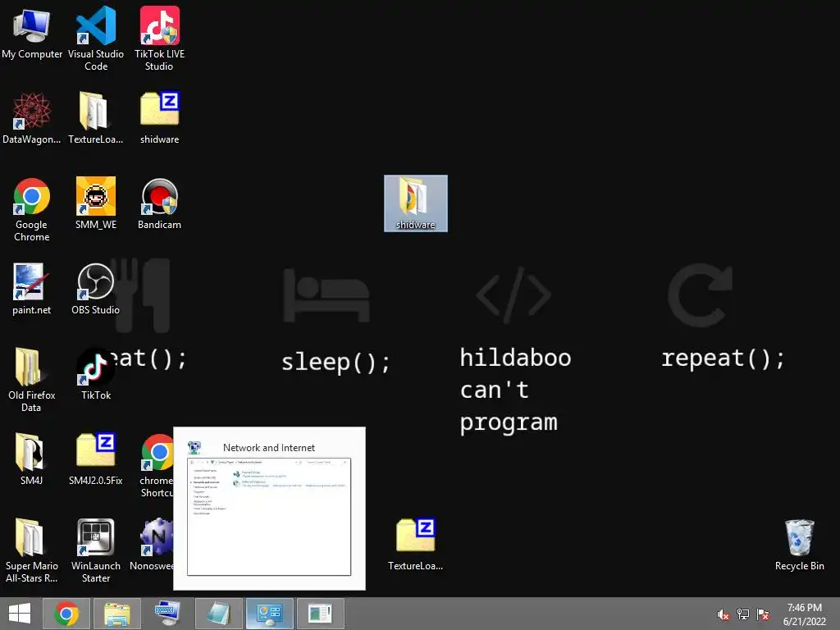Select the SMM_WE shortcut
840x630 pixels.
pos(96,203)
